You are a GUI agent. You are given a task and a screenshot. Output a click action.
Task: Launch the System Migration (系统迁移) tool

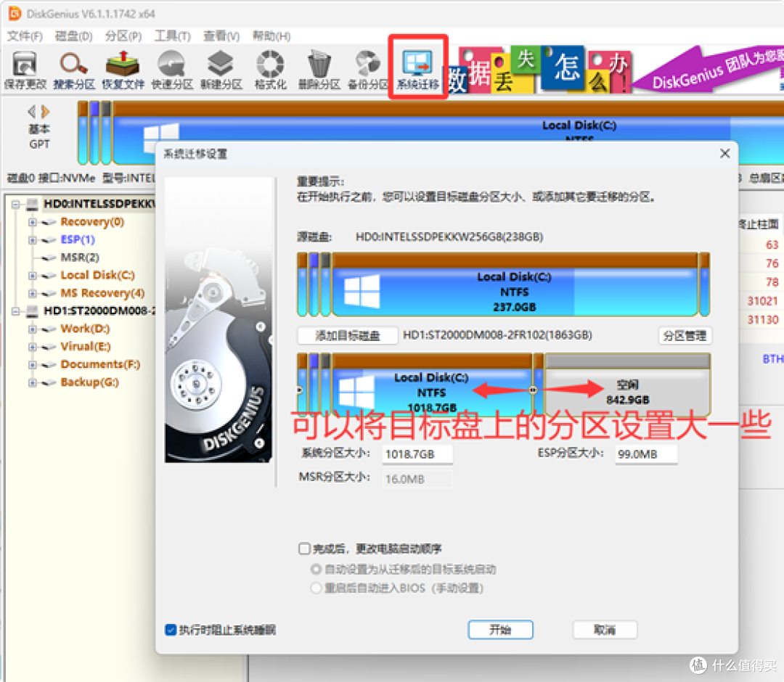point(418,70)
